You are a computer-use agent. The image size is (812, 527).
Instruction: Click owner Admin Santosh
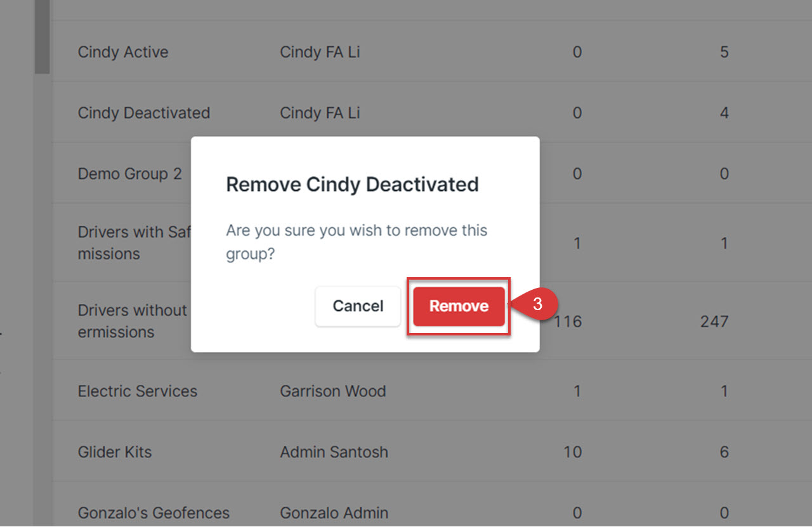point(334,452)
